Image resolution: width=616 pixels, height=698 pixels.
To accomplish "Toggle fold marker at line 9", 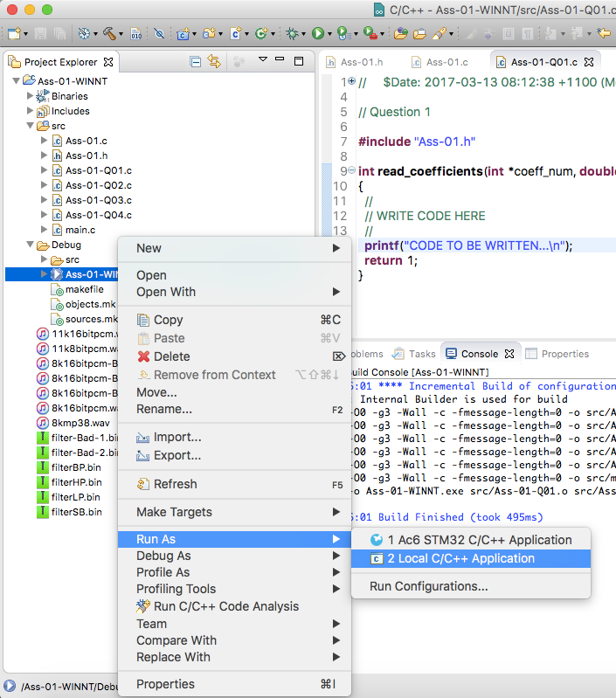I will [x=351, y=171].
